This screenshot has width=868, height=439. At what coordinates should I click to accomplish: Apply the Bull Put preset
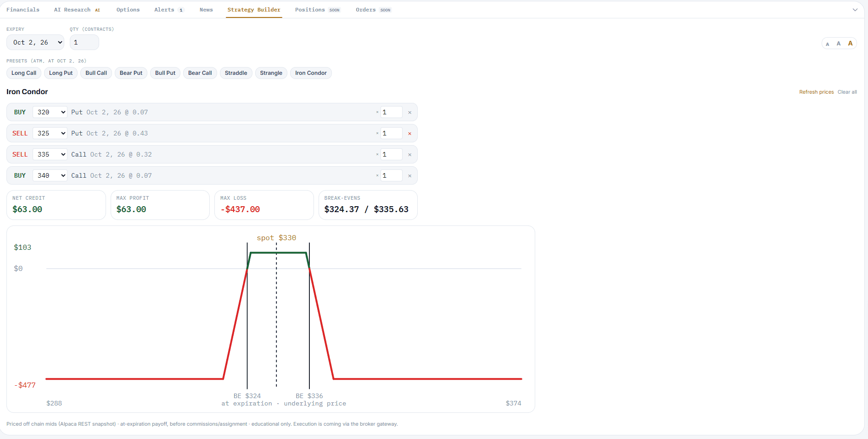165,73
